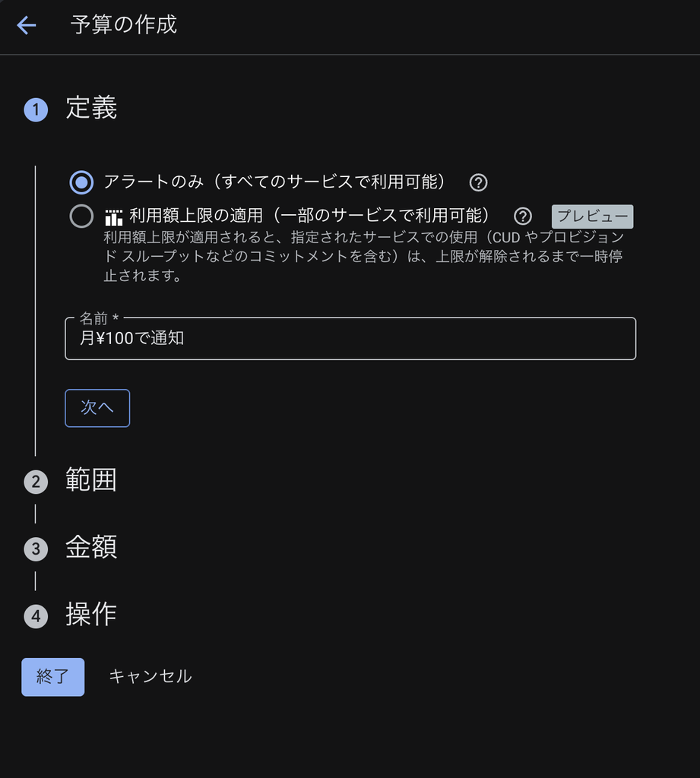The image size is (700, 778).
Task: Open help icon beside 利用額上限の適用 option
Action: (x=522, y=217)
